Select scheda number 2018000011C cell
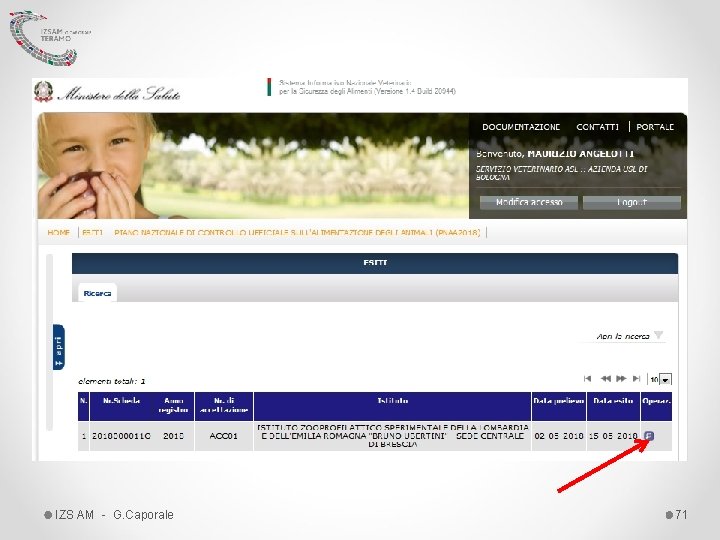 [121, 436]
